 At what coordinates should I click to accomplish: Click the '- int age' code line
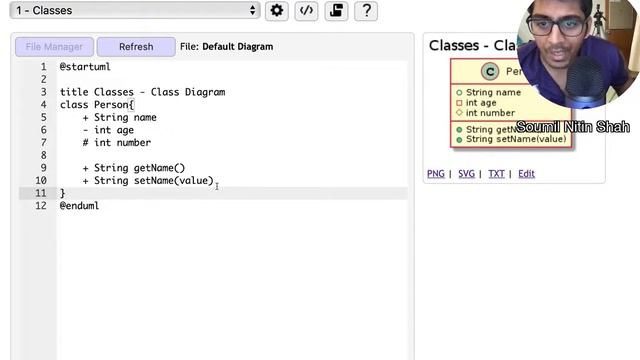click(x=108, y=130)
